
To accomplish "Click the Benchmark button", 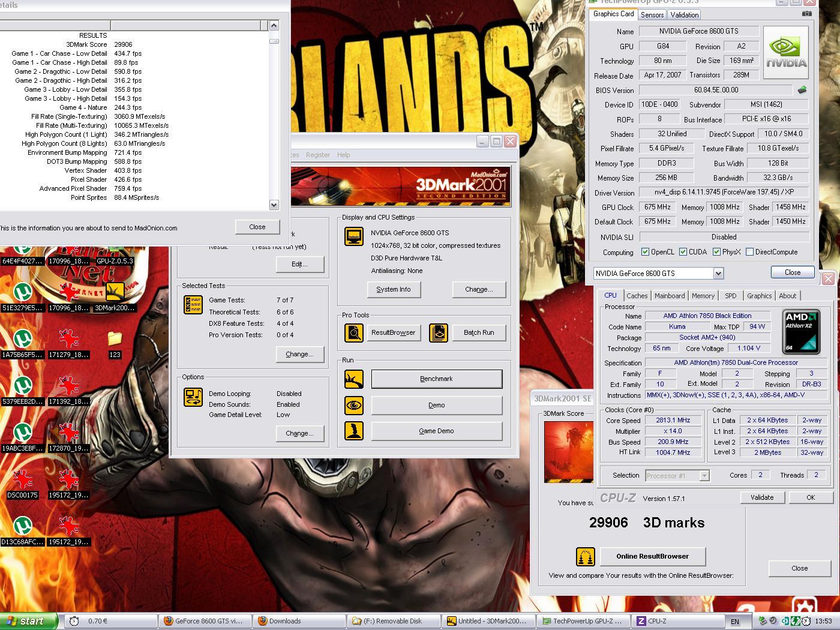I will coord(436,379).
